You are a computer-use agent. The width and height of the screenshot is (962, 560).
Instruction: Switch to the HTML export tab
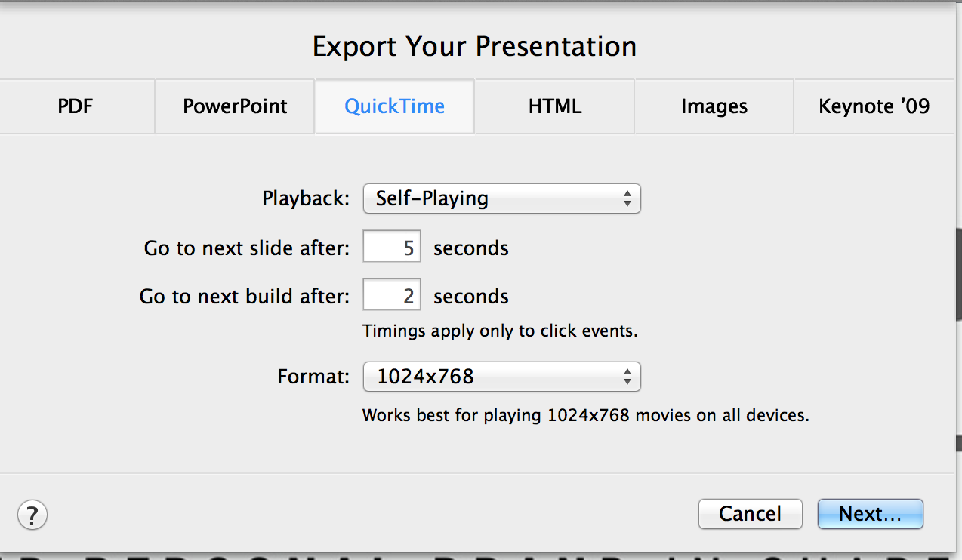coord(555,106)
